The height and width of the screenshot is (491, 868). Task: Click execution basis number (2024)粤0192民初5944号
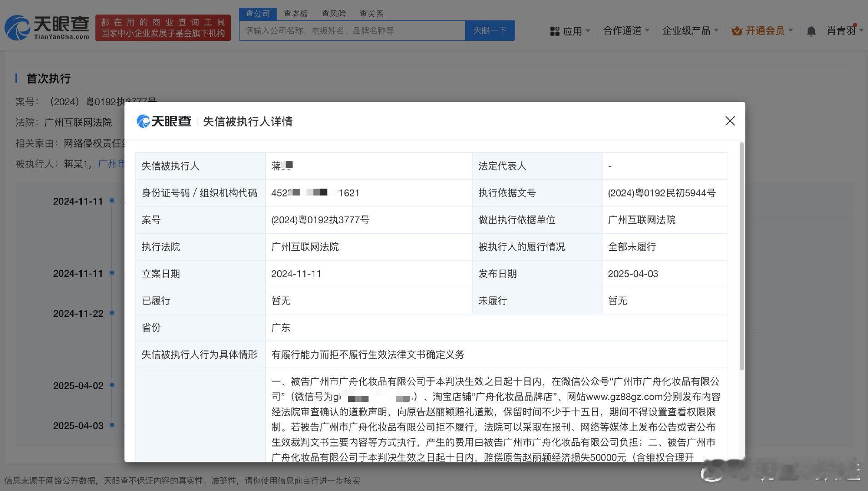point(661,193)
